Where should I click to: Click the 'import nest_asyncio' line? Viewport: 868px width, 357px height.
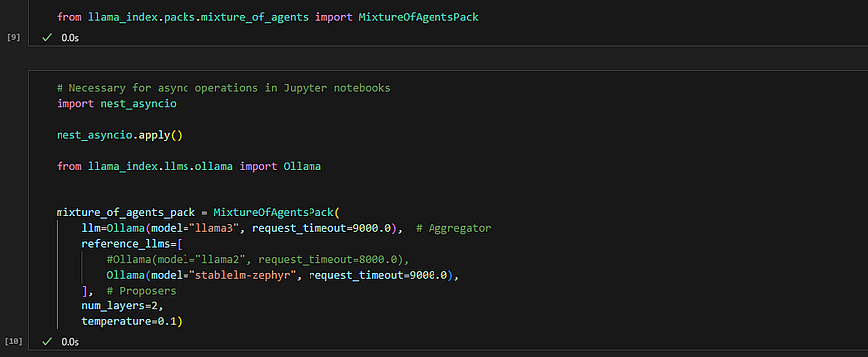(x=116, y=103)
